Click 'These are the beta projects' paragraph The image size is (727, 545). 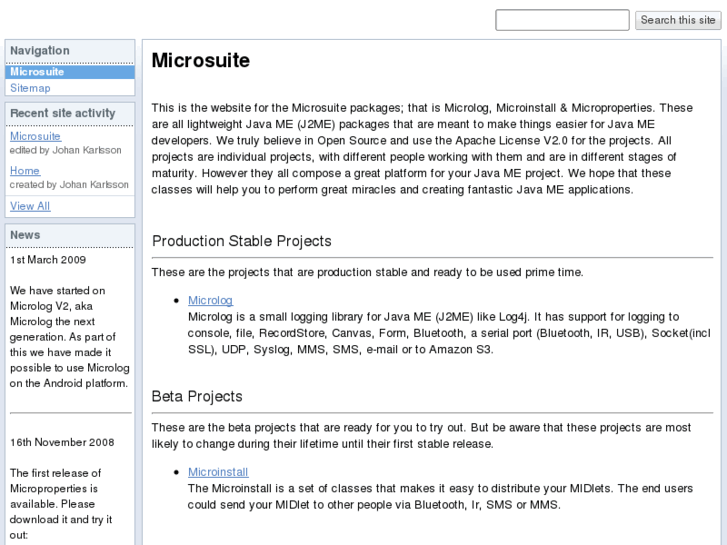(421, 436)
